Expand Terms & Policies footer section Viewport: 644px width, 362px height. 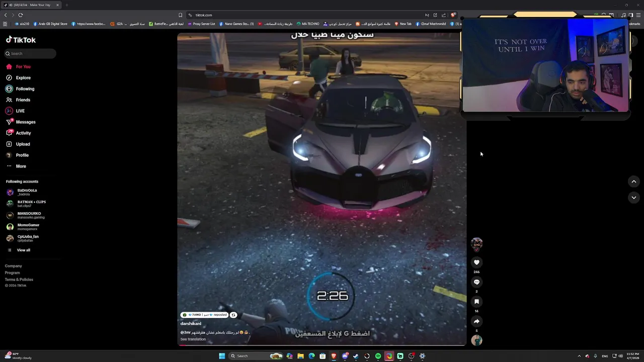19,279
